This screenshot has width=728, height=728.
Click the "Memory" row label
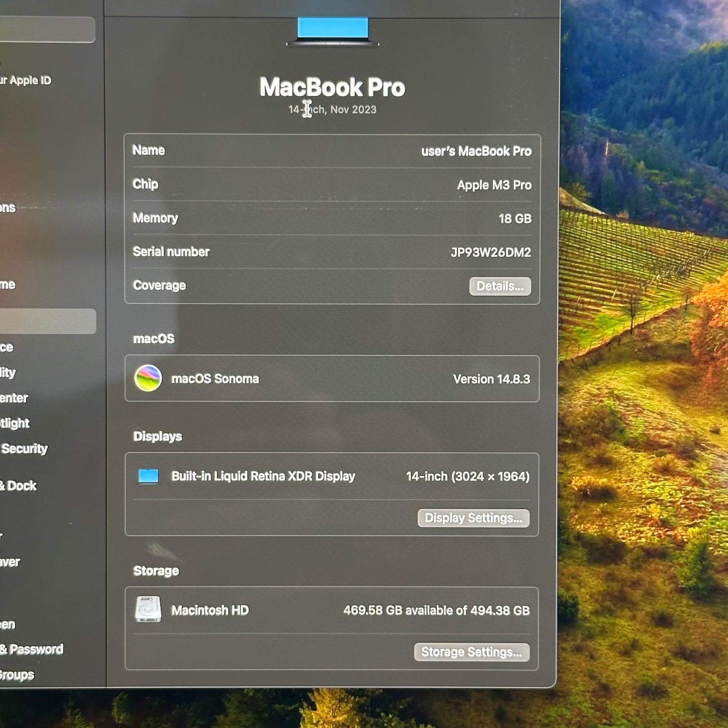[x=155, y=218]
